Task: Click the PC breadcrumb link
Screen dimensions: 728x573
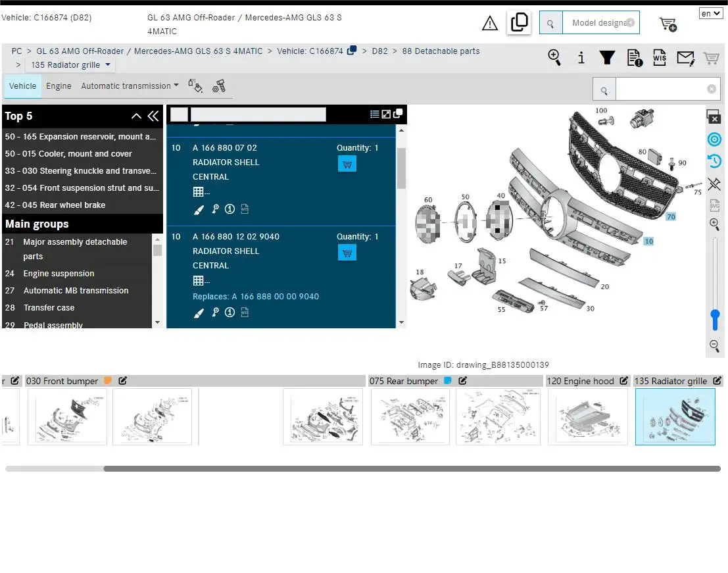Action: tap(16, 51)
